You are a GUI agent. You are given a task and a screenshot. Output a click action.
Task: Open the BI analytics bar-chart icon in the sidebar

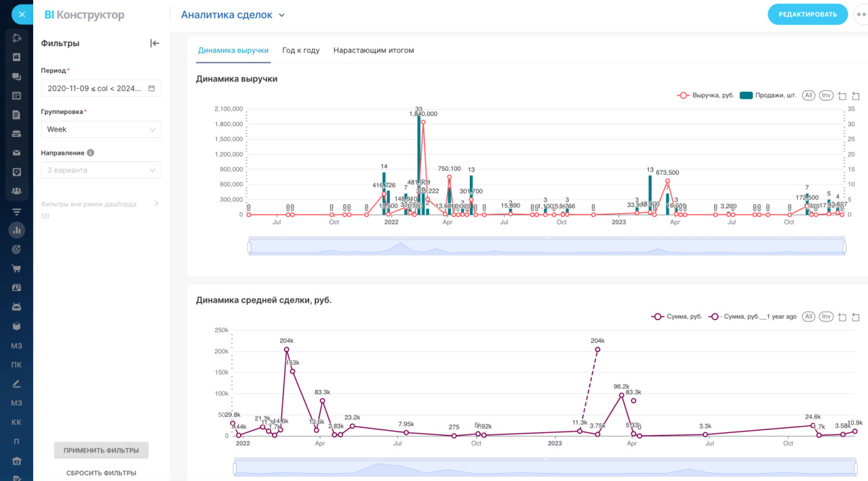pyautogui.click(x=16, y=230)
